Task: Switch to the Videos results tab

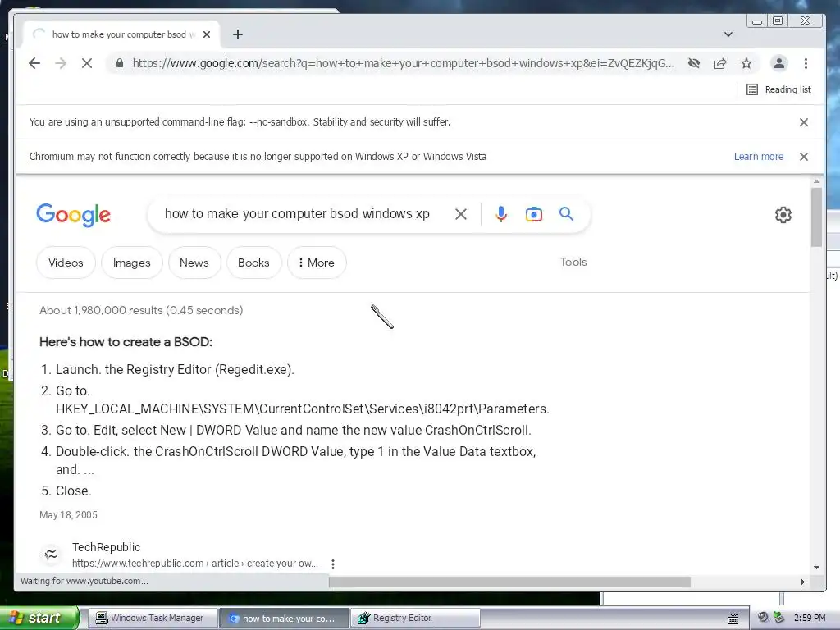Action: (66, 262)
